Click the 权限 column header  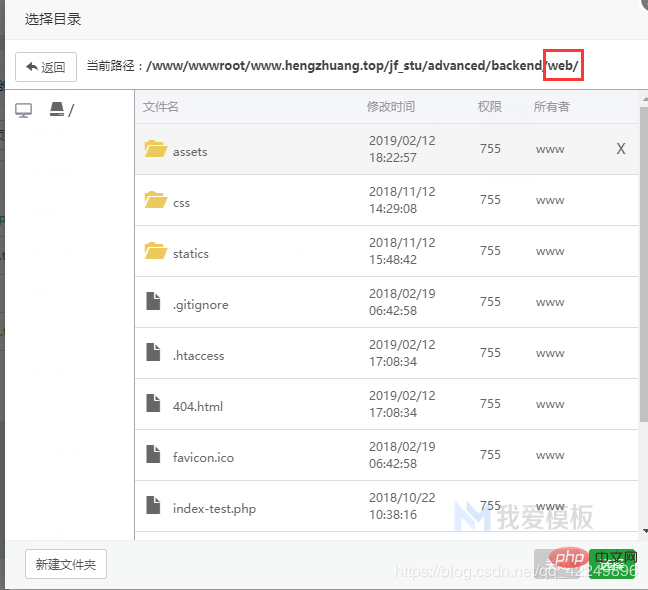coord(490,107)
